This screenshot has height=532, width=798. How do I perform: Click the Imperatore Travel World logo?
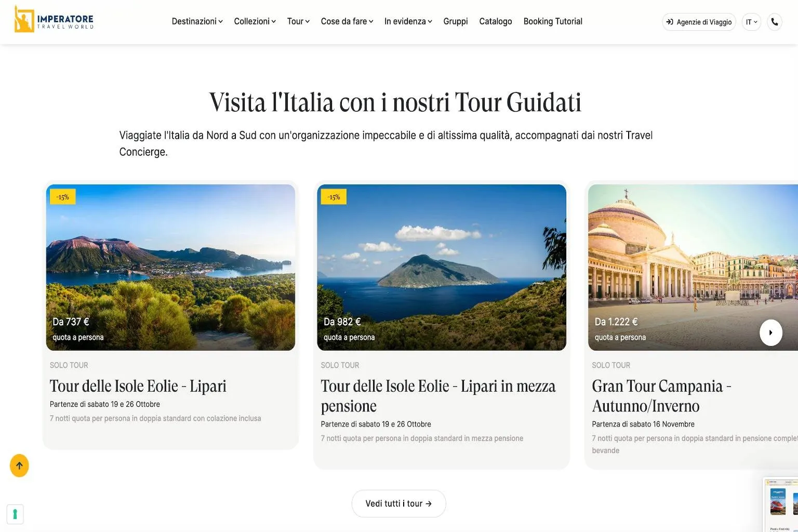point(54,19)
